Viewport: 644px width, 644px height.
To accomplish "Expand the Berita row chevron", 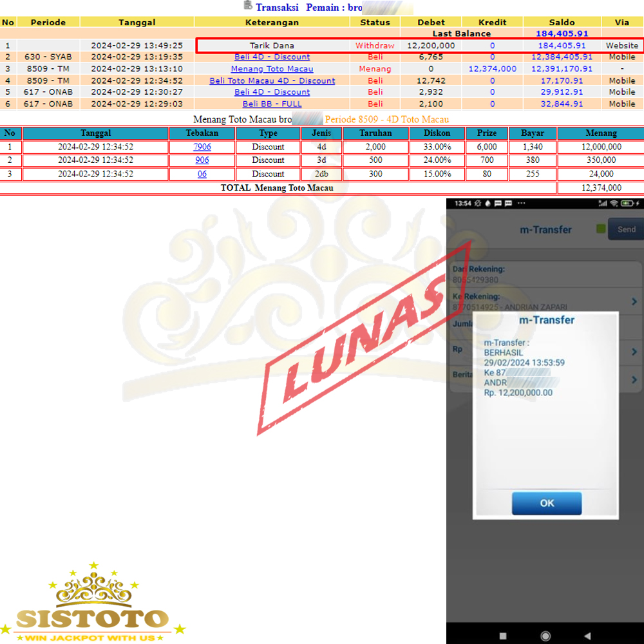I will 634,380.
